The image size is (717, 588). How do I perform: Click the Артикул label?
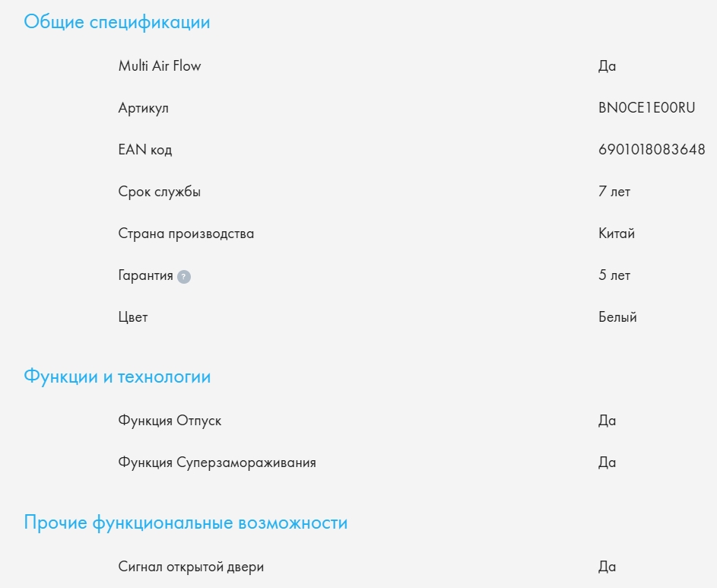coord(144,108)
